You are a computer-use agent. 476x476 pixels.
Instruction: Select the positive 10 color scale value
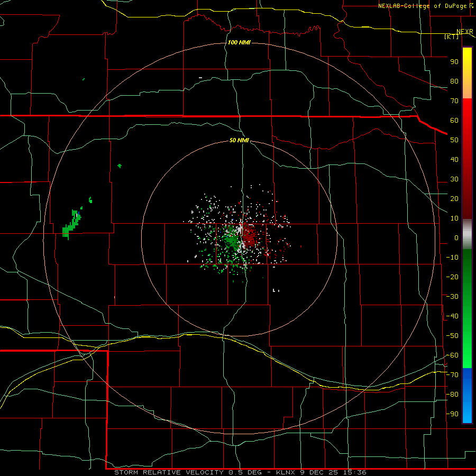tap(454, 218)
